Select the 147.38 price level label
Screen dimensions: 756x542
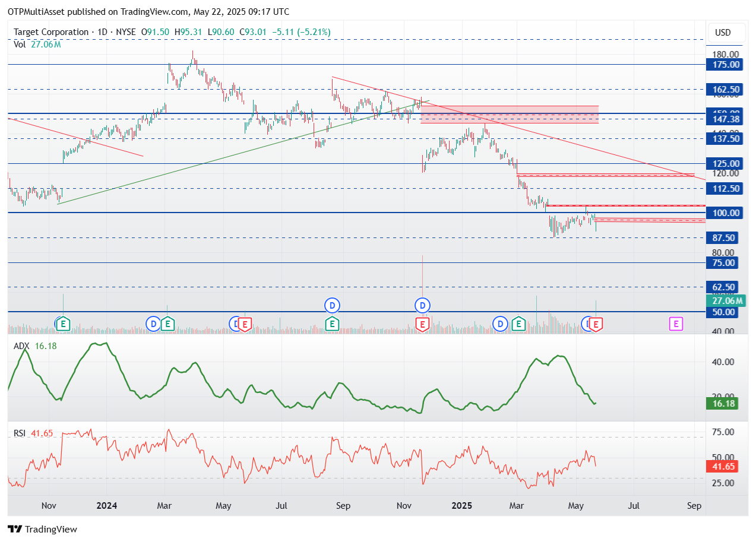point(725,119)
